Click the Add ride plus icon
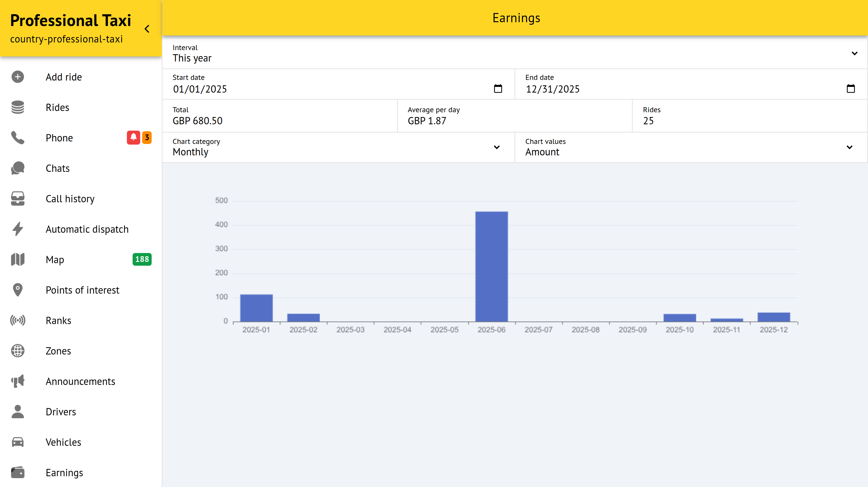This screenshot has height=487, width=868. [17, 77]
